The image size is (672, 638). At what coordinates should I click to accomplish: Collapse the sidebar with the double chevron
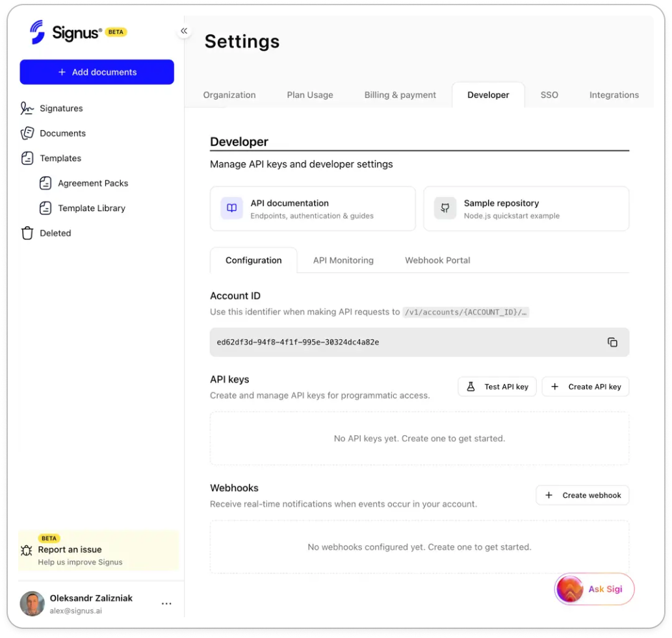point(184,31)
